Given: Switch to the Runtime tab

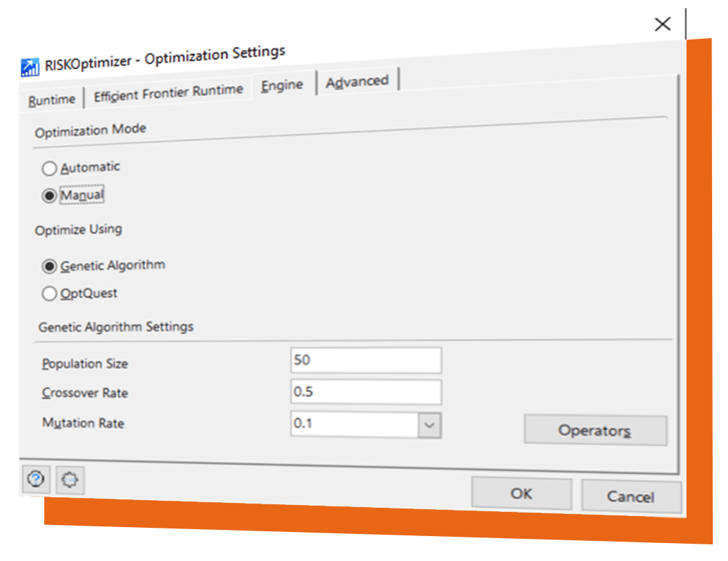Looking at the screenshot, I should click(x=52, y=100).
